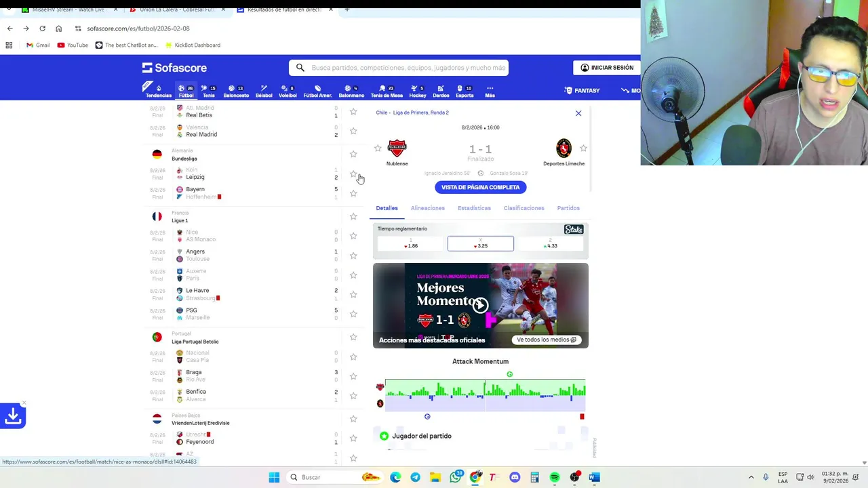This screenshot has width=868, height=488.
Task: Show hidden system tray icons
Action: click(751, 477)
